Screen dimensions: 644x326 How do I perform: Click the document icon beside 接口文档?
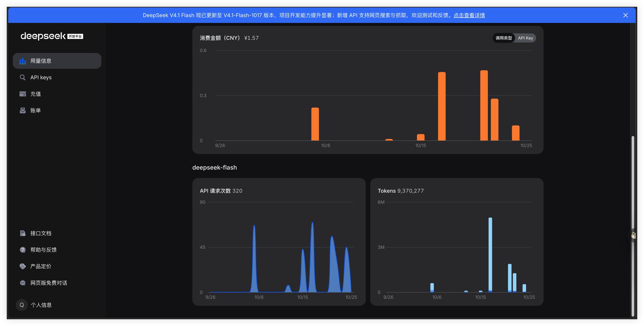(x=23, y=233)
